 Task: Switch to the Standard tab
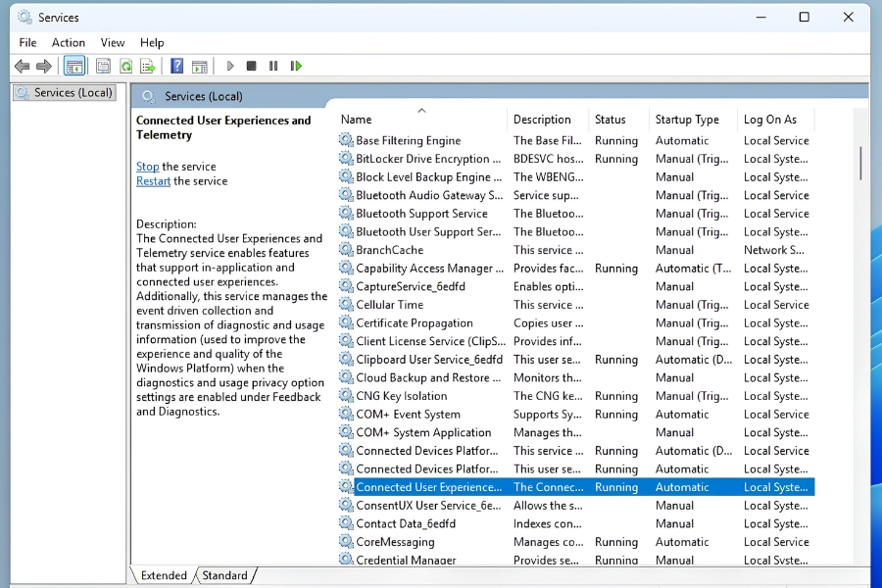coord(225,575)
